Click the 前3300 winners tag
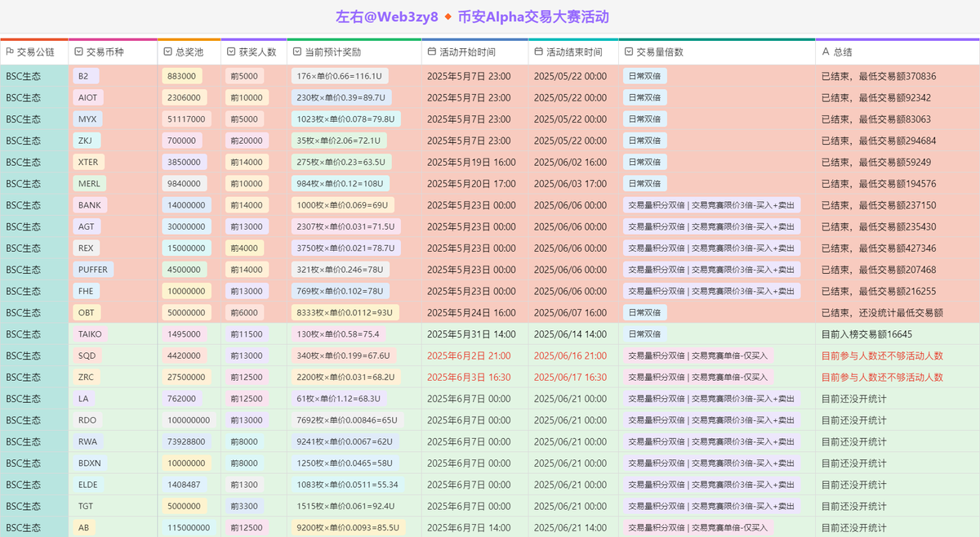 244,506
